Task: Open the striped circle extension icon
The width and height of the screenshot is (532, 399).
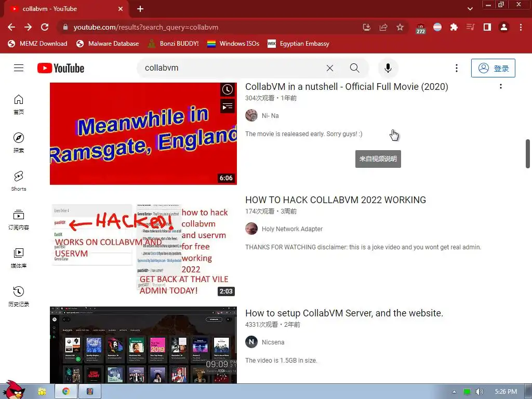Action: 437,27
